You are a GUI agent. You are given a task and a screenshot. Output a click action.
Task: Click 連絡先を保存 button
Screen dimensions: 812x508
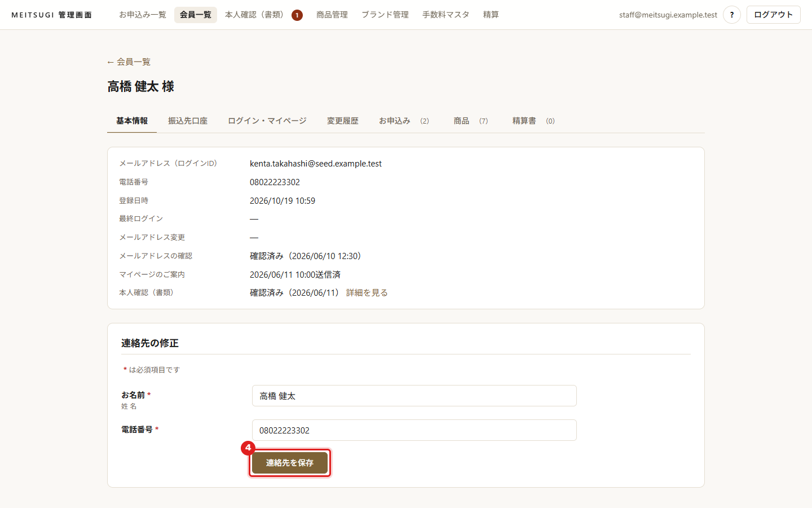point(290,463)
